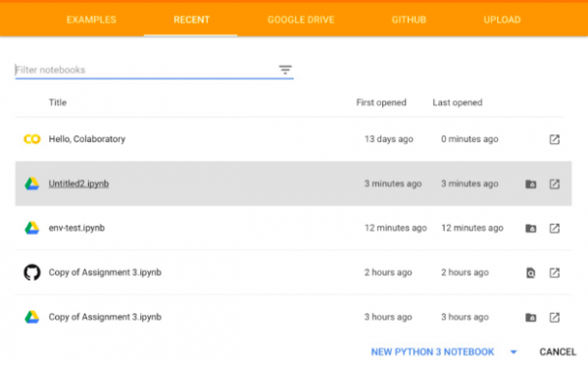
Task: View the 2 hours ago notebook's source file icon
Action: tap(530, 273)
